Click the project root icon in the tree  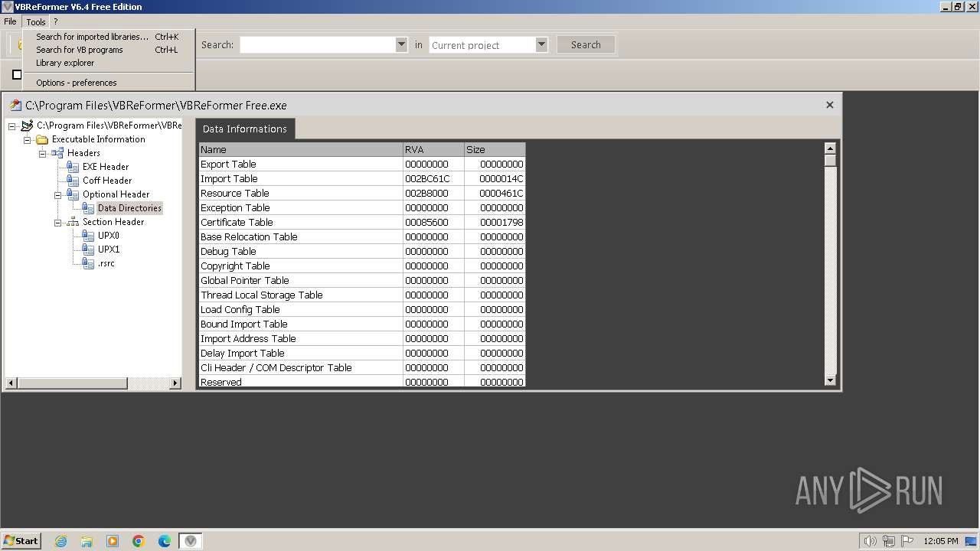click(x=28, y=126)
